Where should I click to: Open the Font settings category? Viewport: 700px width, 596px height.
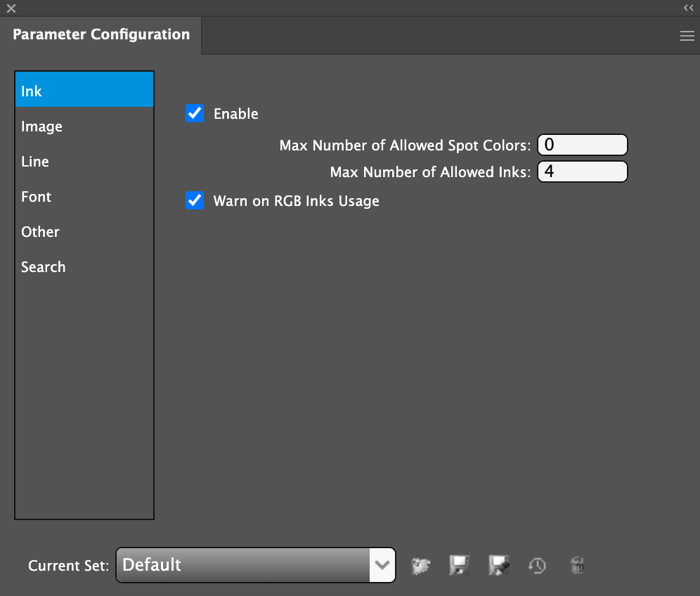pyautogui.click(x=84, y=197)
